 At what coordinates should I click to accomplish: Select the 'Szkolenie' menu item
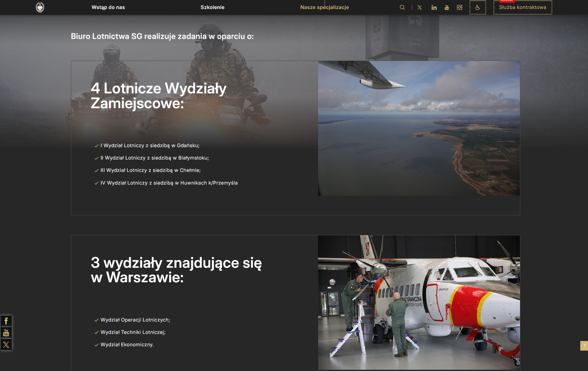212,7
